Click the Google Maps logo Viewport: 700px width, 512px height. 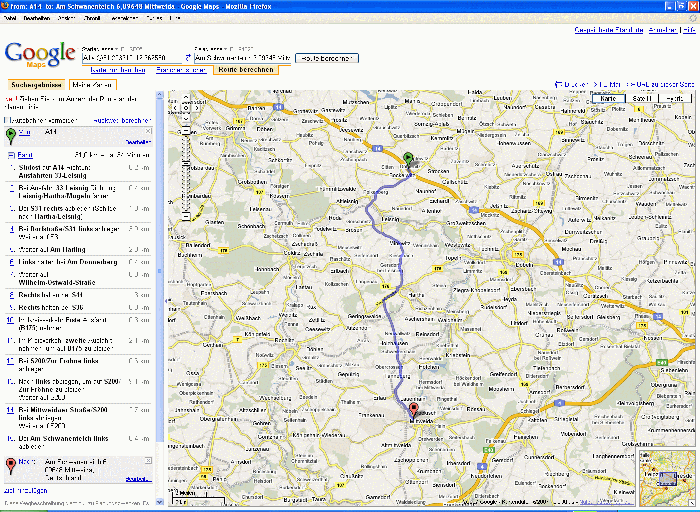click(x=39, y=54)
